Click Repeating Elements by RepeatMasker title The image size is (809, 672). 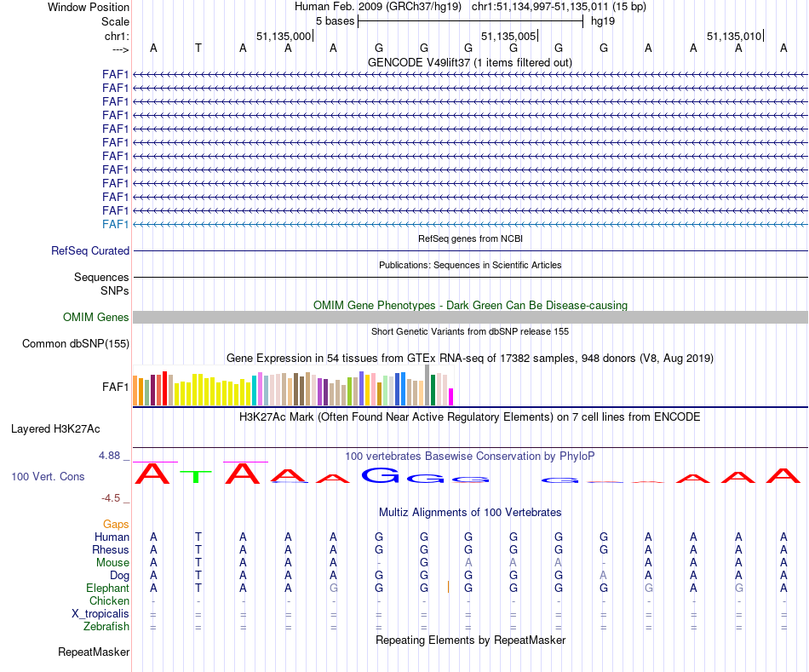point(471,640)
